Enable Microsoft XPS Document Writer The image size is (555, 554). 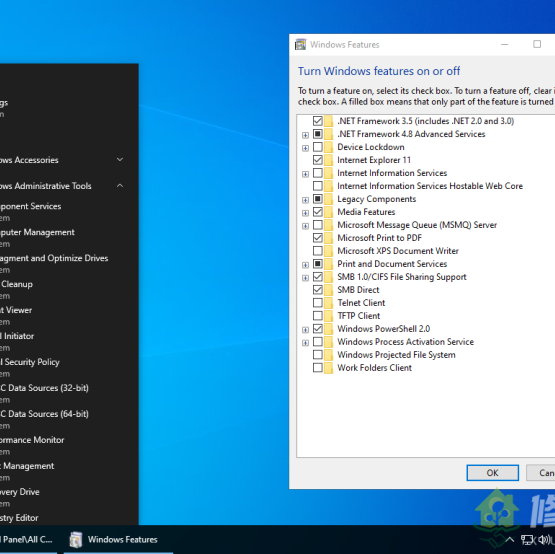[x=317, y=251]
